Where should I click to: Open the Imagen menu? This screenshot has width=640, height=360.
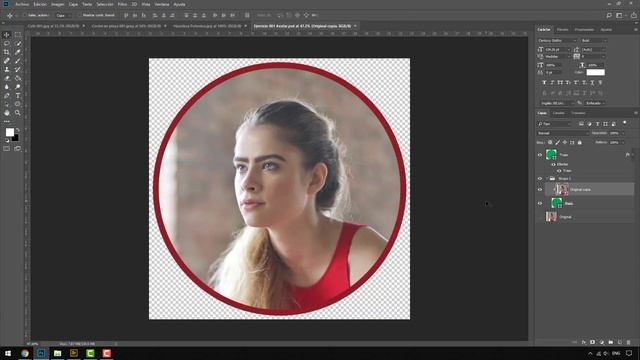click(57, 4)
